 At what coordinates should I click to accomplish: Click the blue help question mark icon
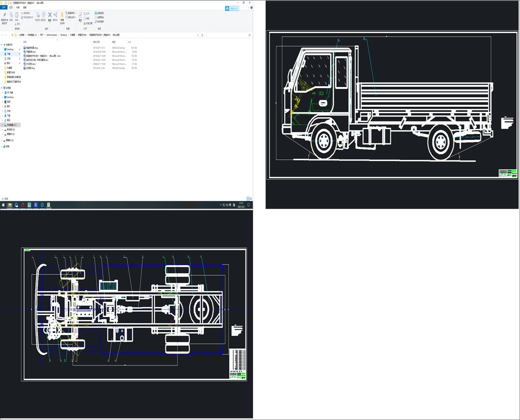pyautogui.click(x=252, y=7)
